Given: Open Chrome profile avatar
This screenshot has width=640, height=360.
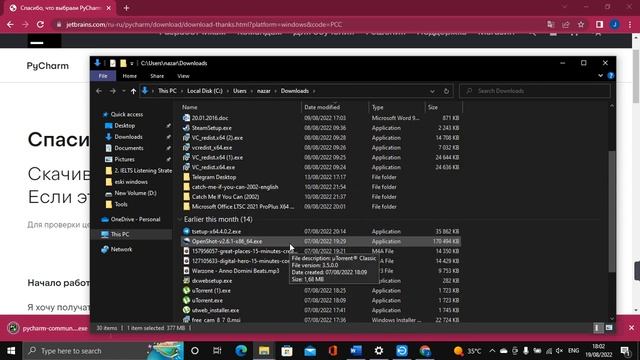Looking at the screenshot, I should 615,24.
